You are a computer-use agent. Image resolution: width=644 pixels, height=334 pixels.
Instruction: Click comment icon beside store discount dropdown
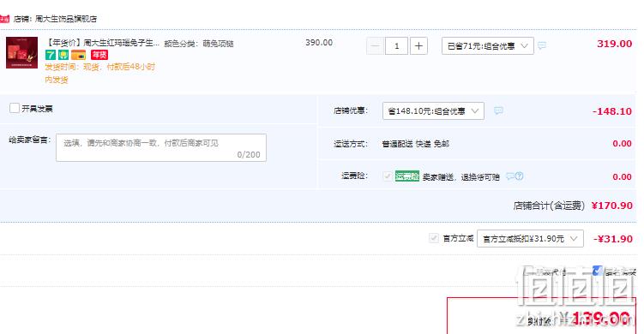[498, 110]
